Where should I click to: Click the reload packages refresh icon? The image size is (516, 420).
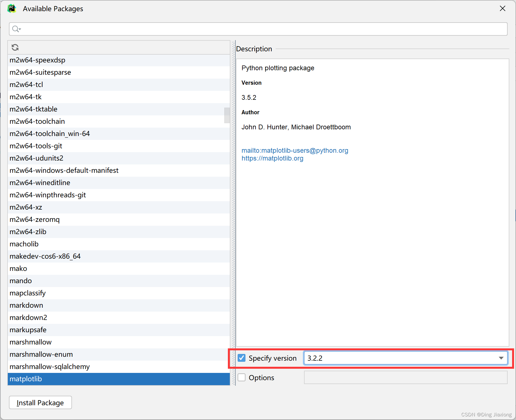coord(15,47)
